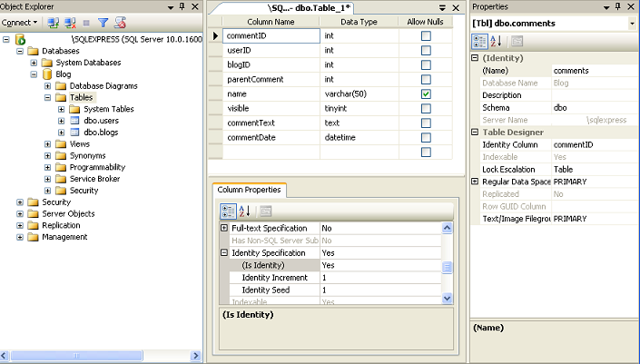Click the Column Name header
The image size is (640, 364).
click(271, 22)
